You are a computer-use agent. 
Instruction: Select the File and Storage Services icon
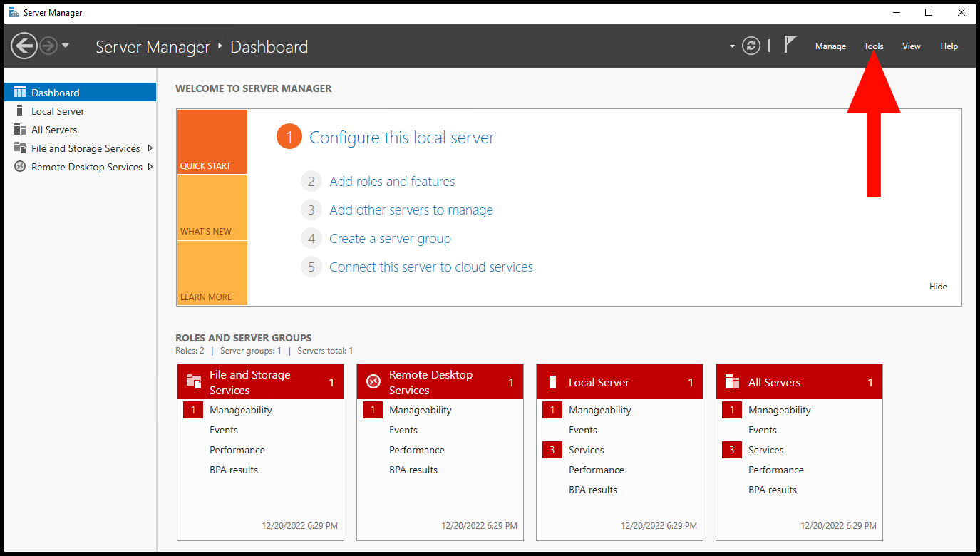click(x=20, y=148)
